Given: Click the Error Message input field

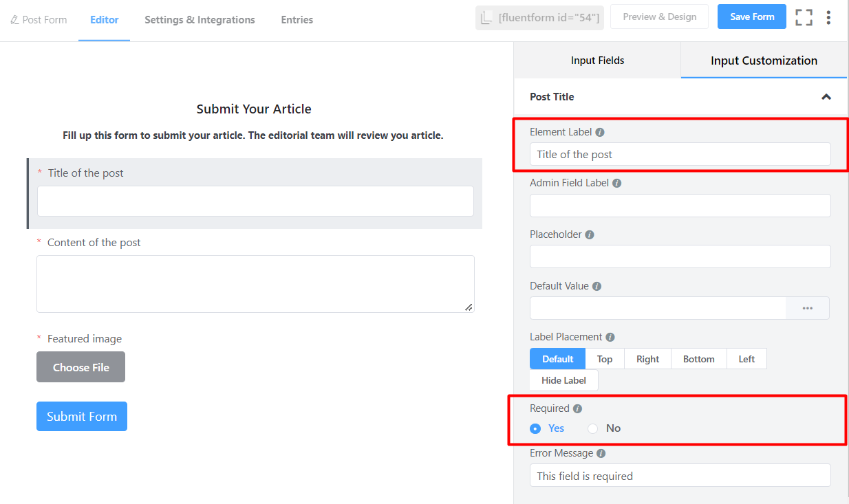Looking at the screenshot, I should pos(680,476).
